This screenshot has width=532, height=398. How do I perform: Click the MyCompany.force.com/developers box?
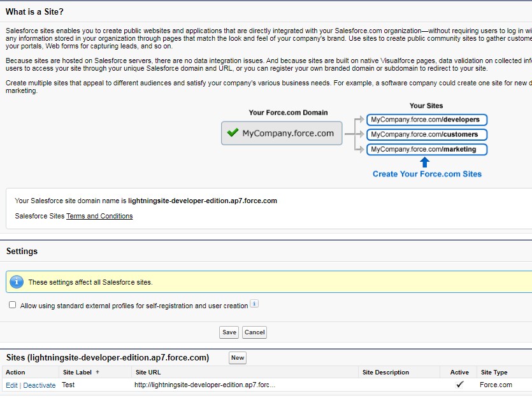(427, 120)
